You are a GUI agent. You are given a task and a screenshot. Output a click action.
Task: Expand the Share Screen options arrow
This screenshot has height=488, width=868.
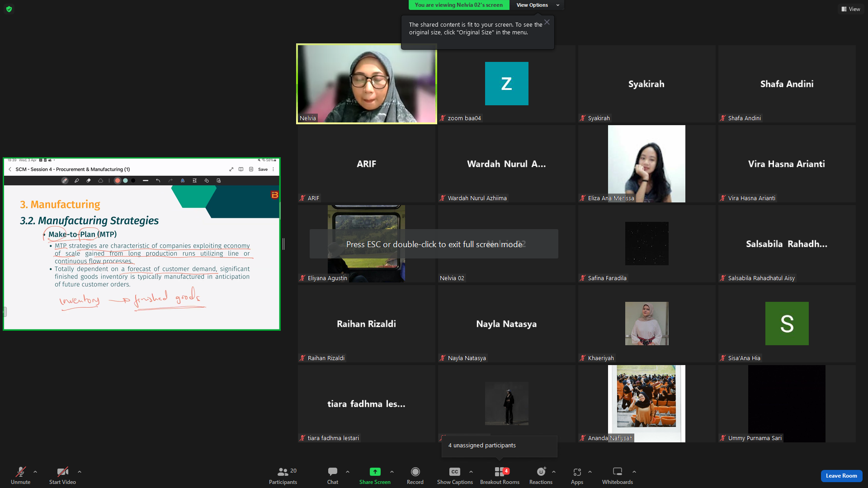tap(392, 472)
